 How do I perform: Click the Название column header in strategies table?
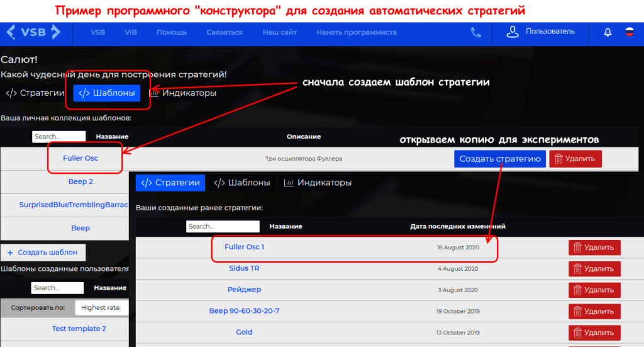286,227
